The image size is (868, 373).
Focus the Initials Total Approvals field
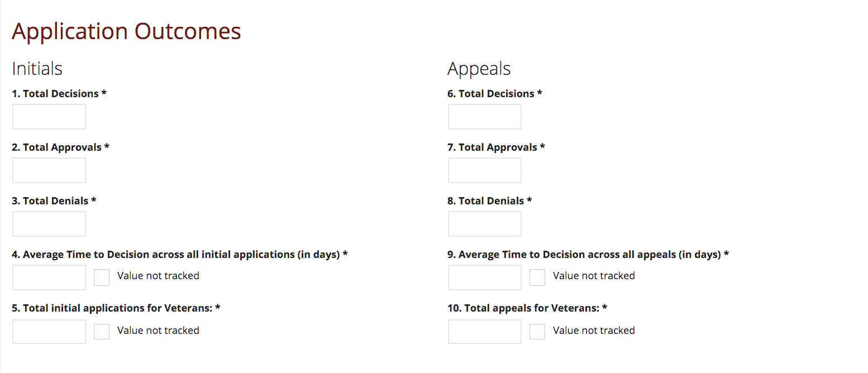[49, 170]
